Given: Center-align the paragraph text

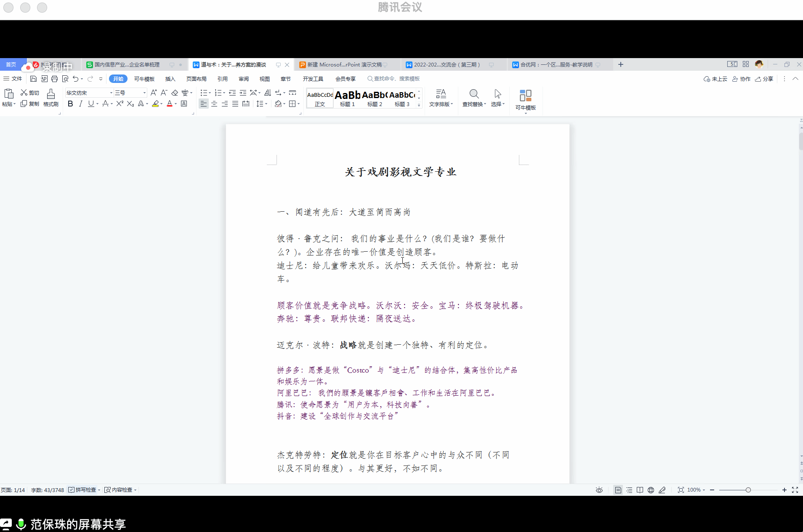Looking at the screenshot, I should point(214,104).
